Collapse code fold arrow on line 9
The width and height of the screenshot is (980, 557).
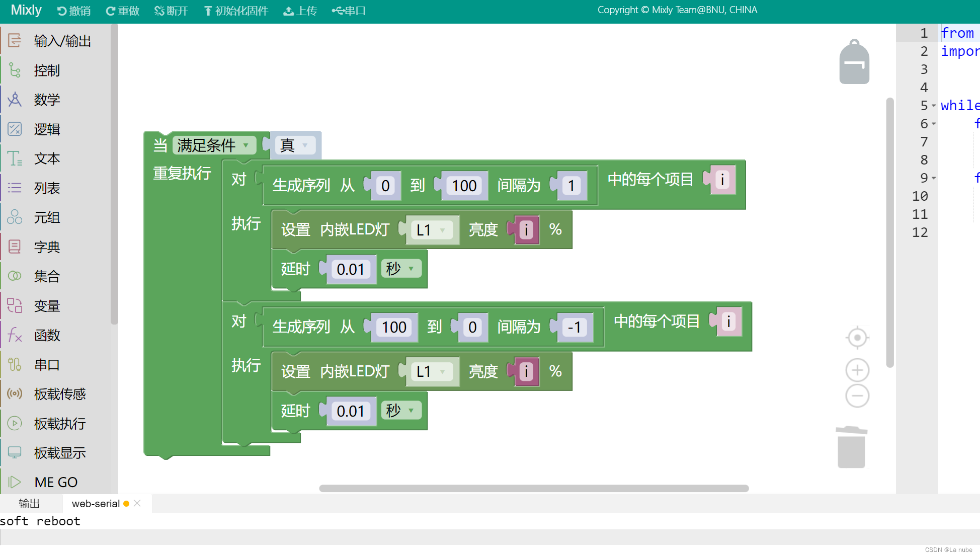[x=934, y=178]
